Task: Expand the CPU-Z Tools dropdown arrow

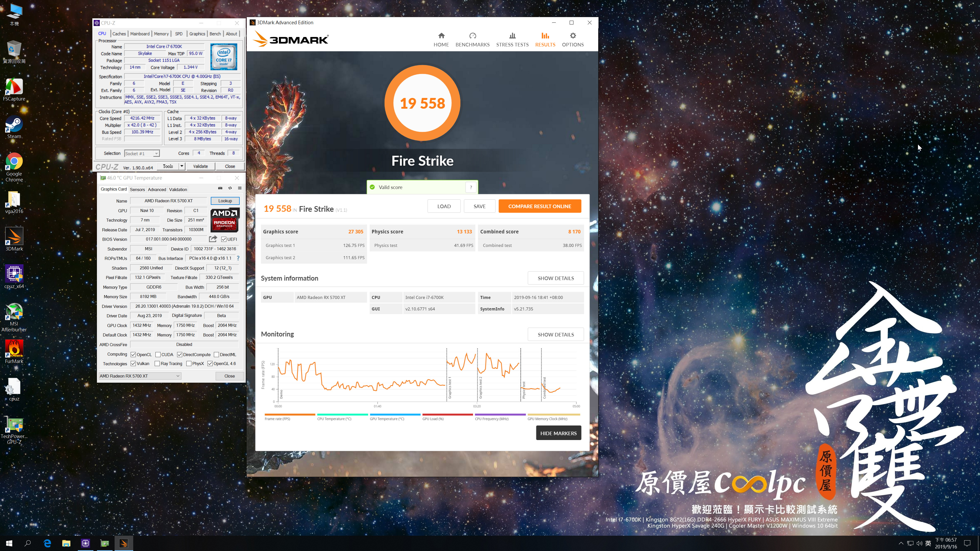Action: click(182, 166)
